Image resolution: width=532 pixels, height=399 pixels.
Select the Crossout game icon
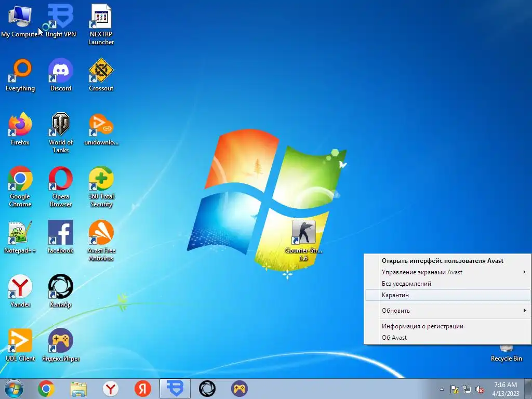point(101,75)
